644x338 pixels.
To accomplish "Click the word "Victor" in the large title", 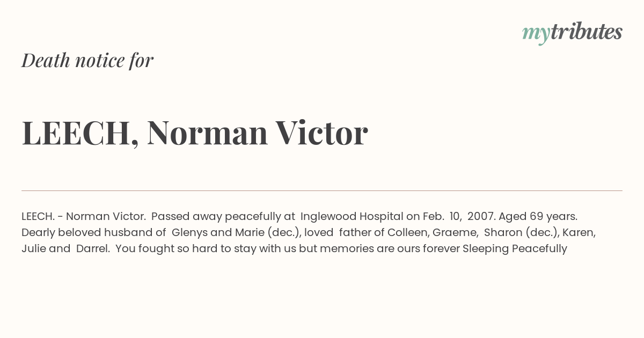I will (x=321, y=133).
